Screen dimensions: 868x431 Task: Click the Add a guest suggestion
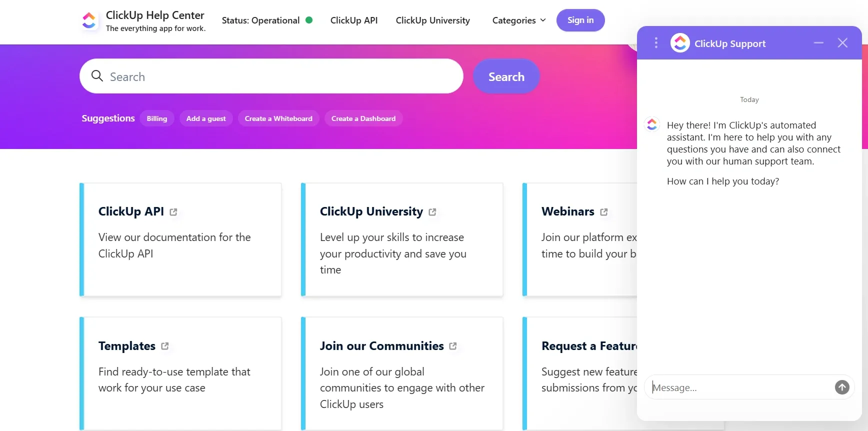(205, 118)
